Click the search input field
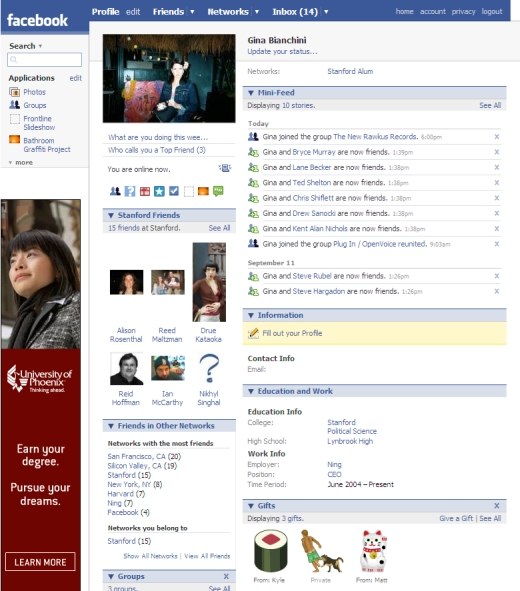Image resolution: width=520 pixels, height=591 pixels. click(44, 60)
